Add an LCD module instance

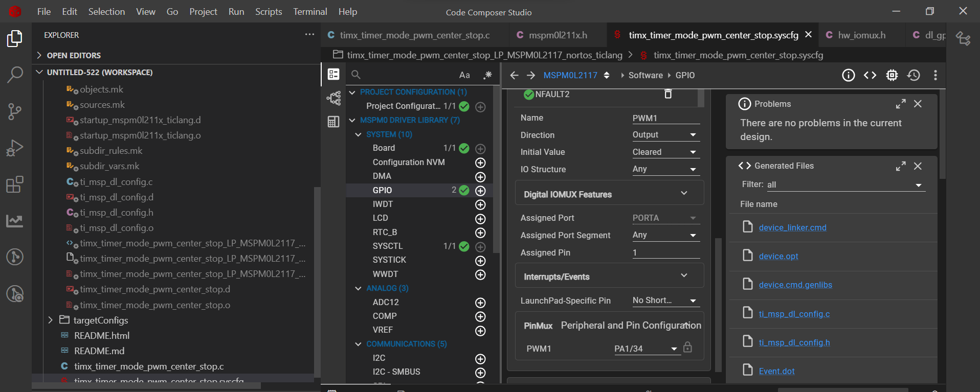[480, 219]
